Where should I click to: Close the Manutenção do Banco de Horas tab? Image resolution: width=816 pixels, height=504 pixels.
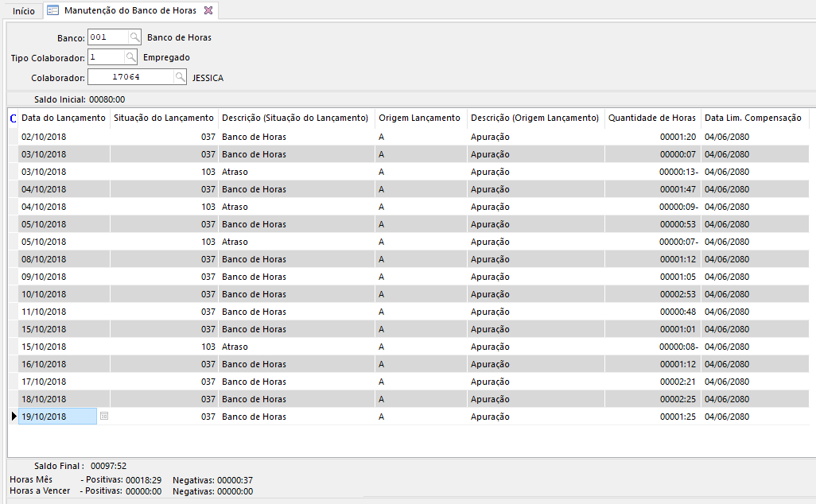(208, 10)
